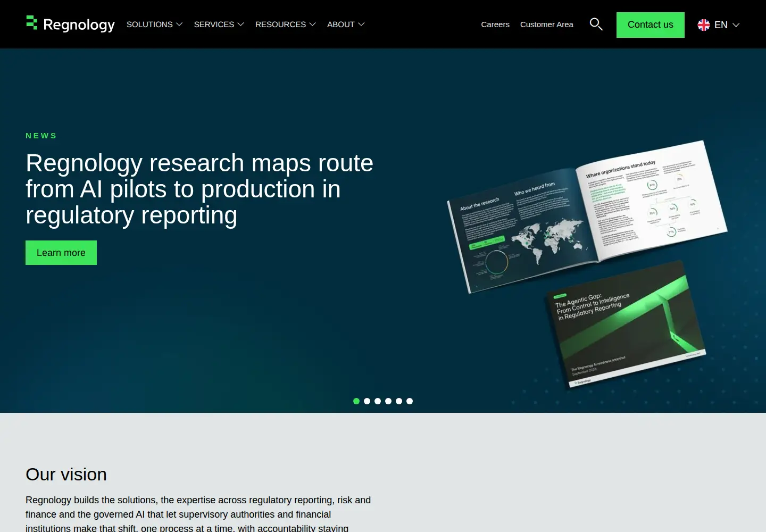The image size is (766, 532).
Task: Click the Our vision heading
Action: click(x=66, y=474)
